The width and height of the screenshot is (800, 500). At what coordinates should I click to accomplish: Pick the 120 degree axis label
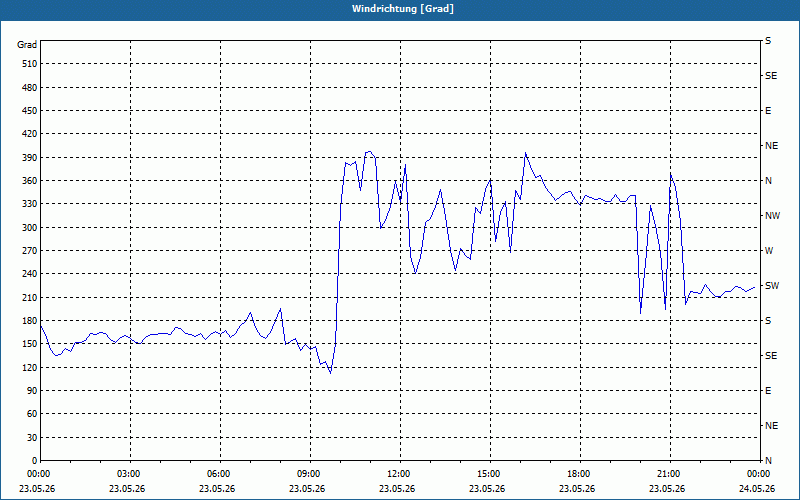point(30,367)
